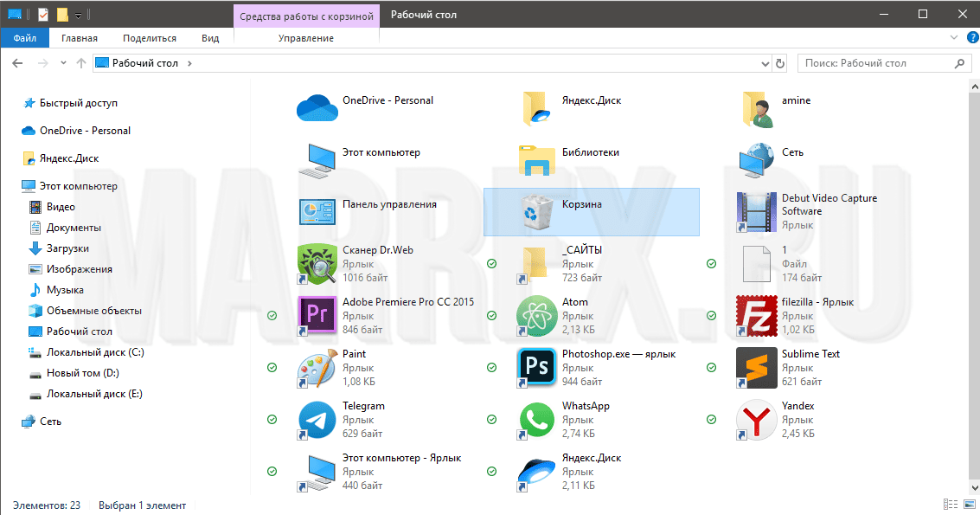Click scroll down arrow of file list scrollbar
Screen dimensions: 980x515
click(x=974, y=487)
